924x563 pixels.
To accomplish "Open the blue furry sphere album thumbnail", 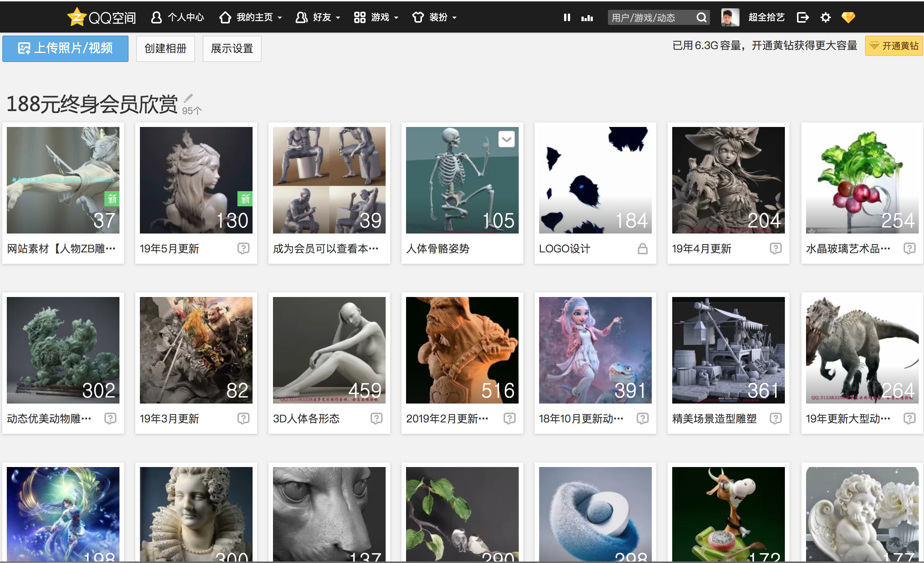I will [x=595, y=514].
